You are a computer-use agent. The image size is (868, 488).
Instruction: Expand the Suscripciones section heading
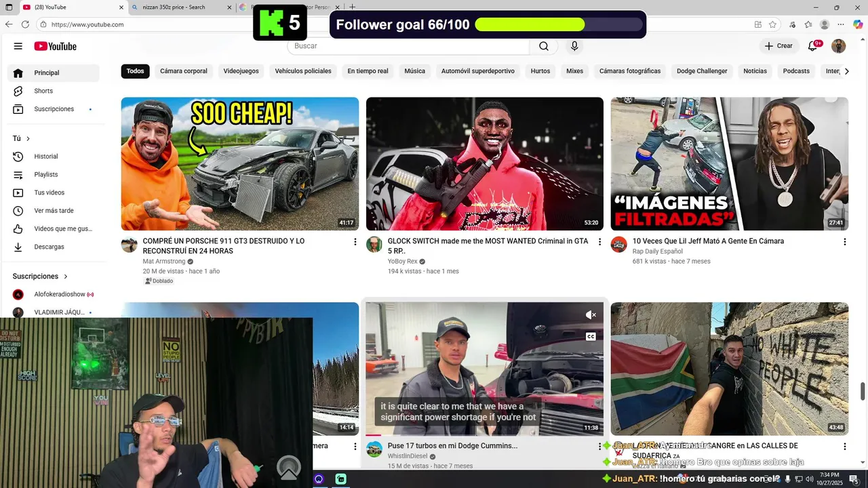[x=41, y=277]
